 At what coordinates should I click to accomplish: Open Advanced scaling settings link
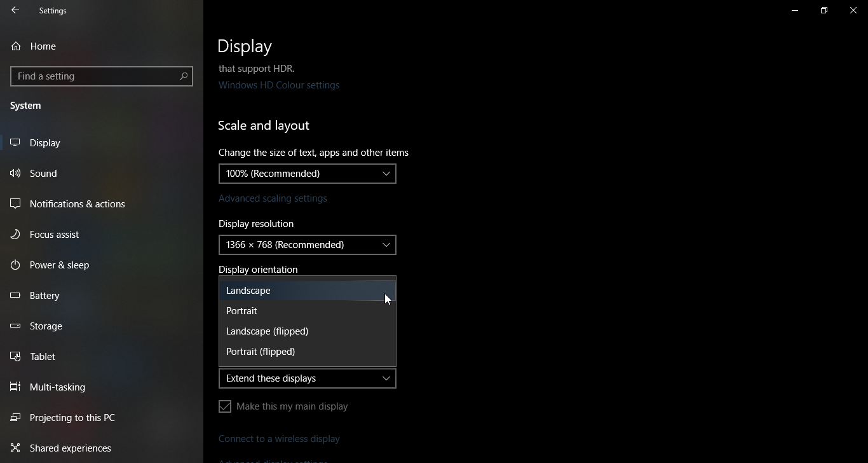273,198
